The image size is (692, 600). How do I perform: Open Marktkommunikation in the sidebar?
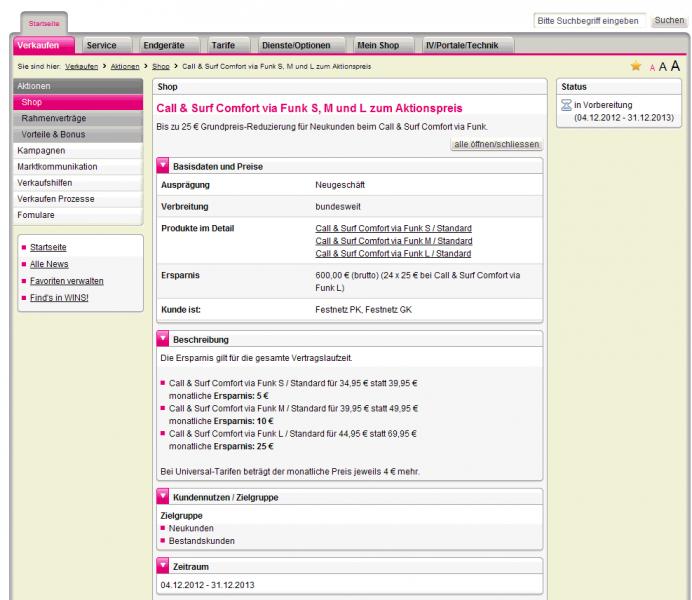(78, 166)
